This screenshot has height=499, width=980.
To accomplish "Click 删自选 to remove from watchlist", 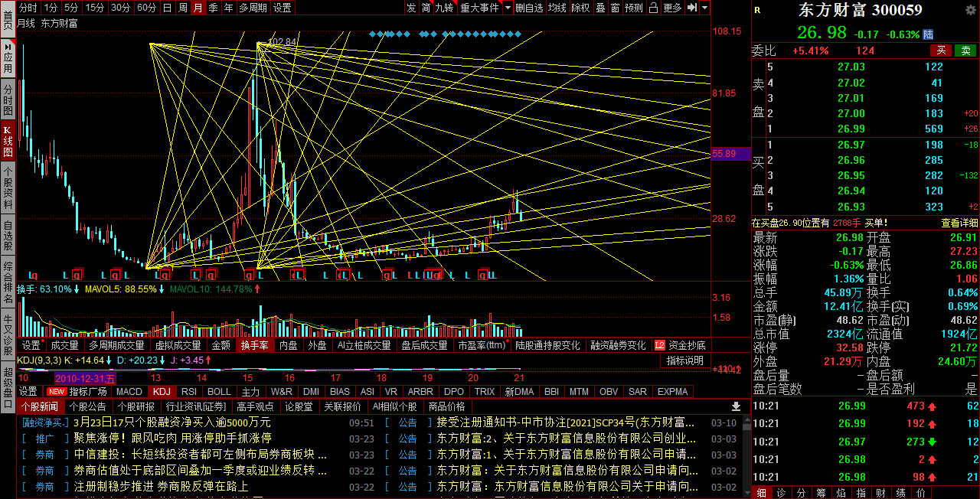I will click(x=529, y=8).
